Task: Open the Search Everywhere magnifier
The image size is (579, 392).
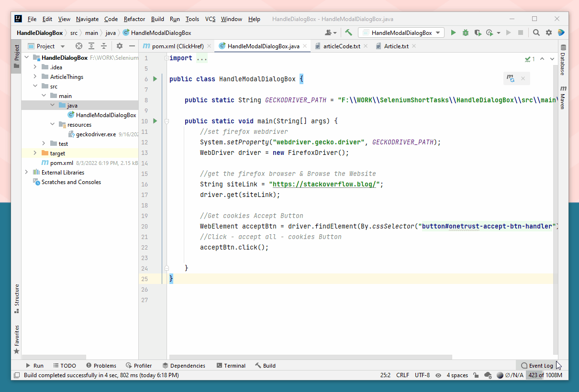Action: pyautogui.click(x=536, y=33)
